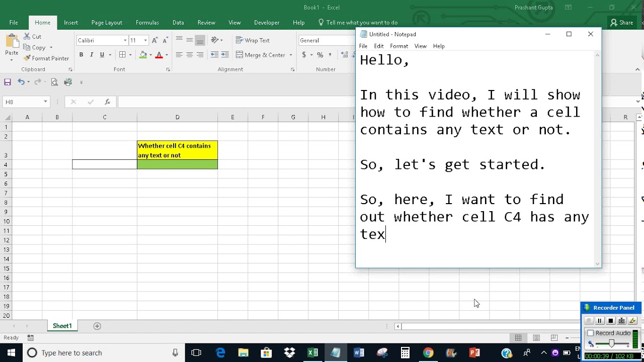Open the Fill Color yellow paint bucket
The width and height of the screenshot is (644, 362).
143,55
